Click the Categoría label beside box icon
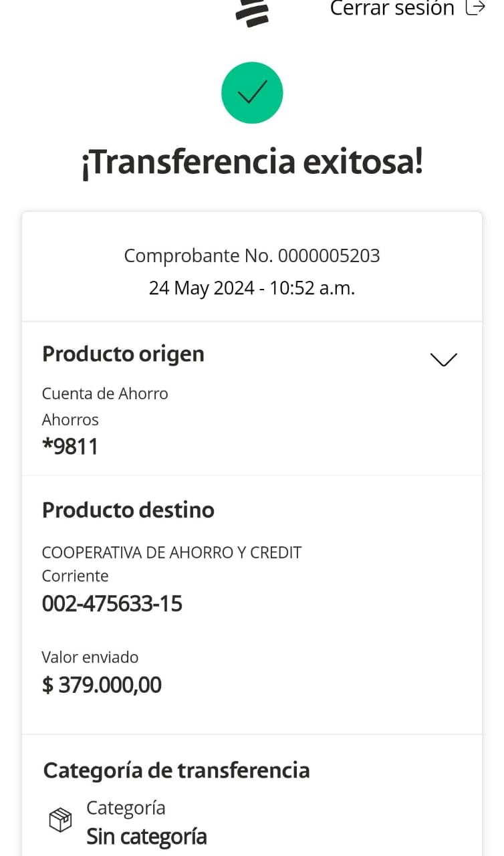The height and width of the screenshot is (856, 504). (x=126, y=808)
